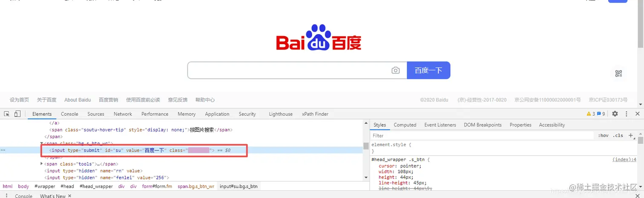Toggle the :hov element state button
The width and height of the screenshot is (644, 198).
pyautogui.click(x=603, y=136)
